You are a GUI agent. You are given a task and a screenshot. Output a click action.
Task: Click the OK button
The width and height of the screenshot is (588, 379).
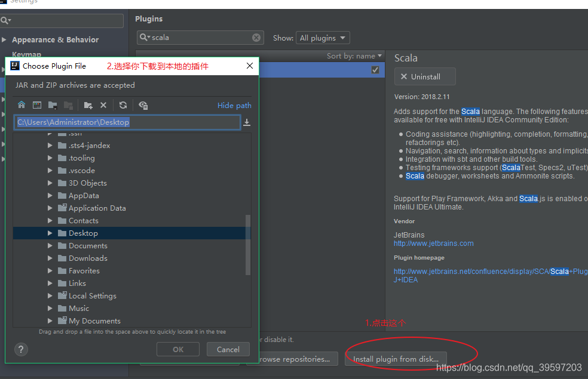[178, 349]
